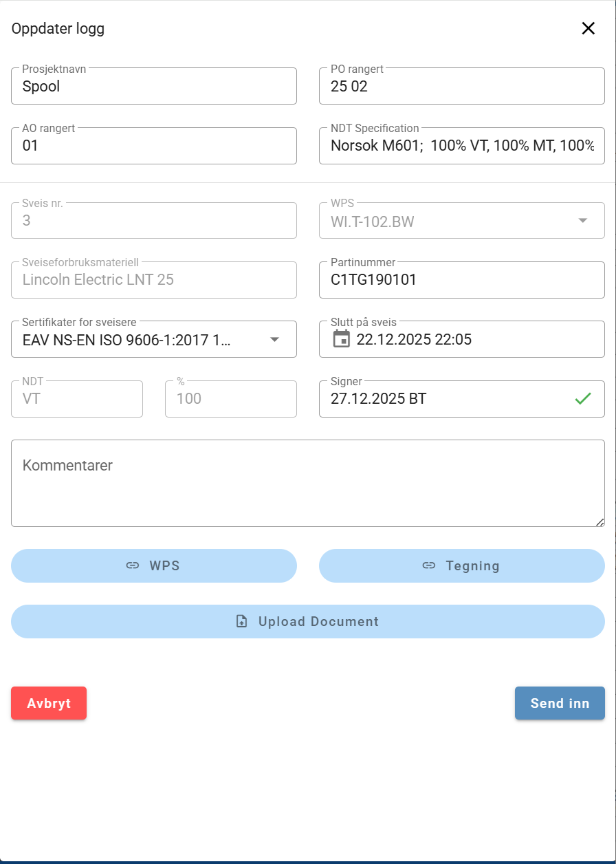Select the Prosjektnavn field containing Spool

(x=153, y=86)
